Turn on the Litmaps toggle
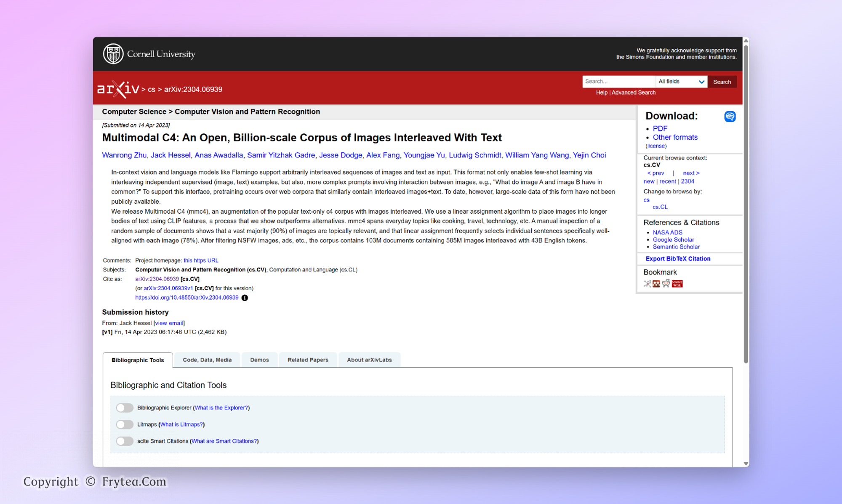 coord(125,424)
